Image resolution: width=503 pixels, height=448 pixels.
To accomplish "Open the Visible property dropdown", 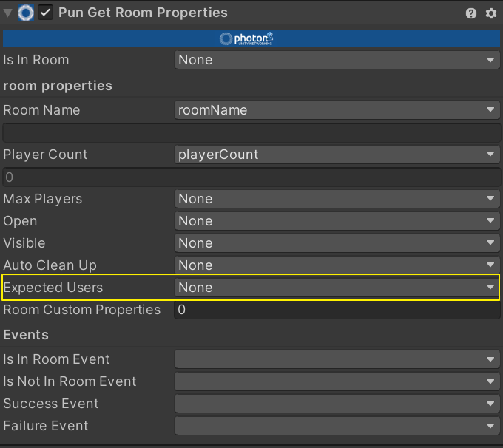I will tap(337, 243).
